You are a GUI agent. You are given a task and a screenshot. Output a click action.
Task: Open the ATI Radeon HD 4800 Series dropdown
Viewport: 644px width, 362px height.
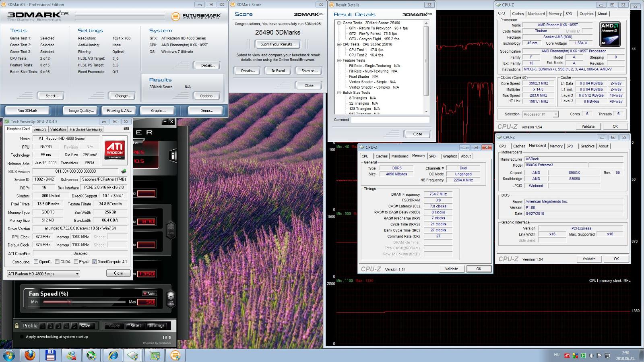[x=43, y=274]
